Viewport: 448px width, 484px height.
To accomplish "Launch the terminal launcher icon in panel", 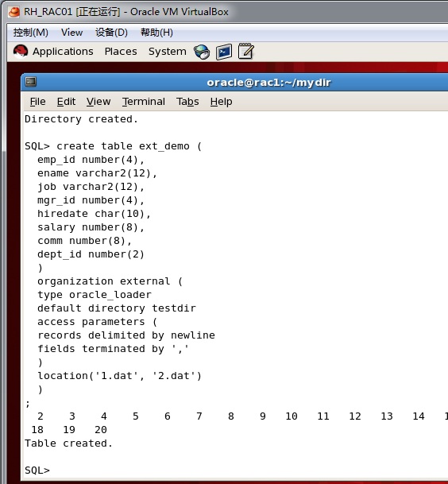I will (x=224, y=52).
